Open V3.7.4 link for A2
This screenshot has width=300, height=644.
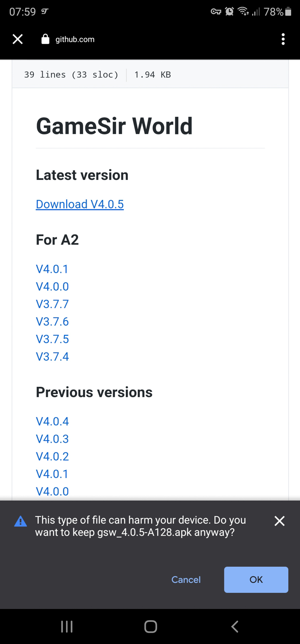click(52, 357)
